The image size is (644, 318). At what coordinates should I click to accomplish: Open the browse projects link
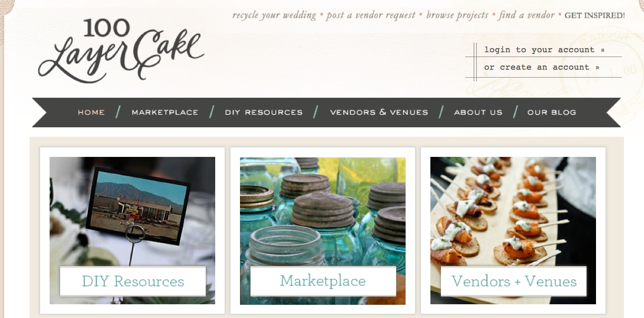point(457,15)
